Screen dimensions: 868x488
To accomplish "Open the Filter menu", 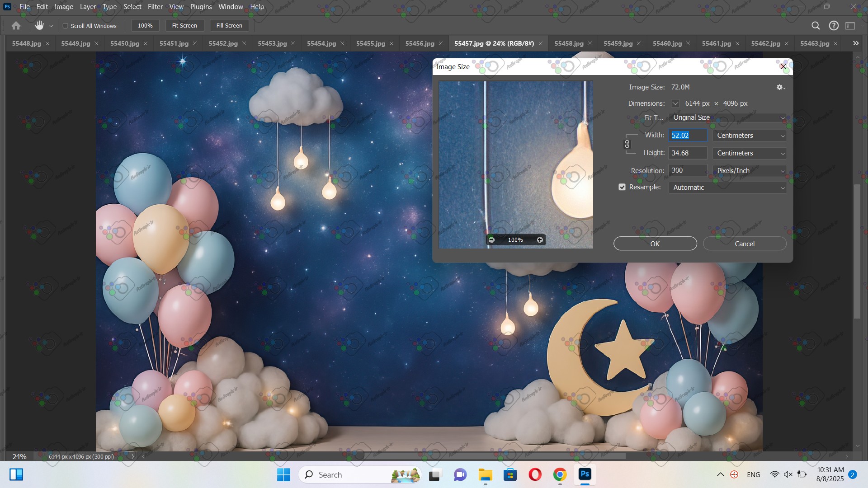I will coord(155,7).
